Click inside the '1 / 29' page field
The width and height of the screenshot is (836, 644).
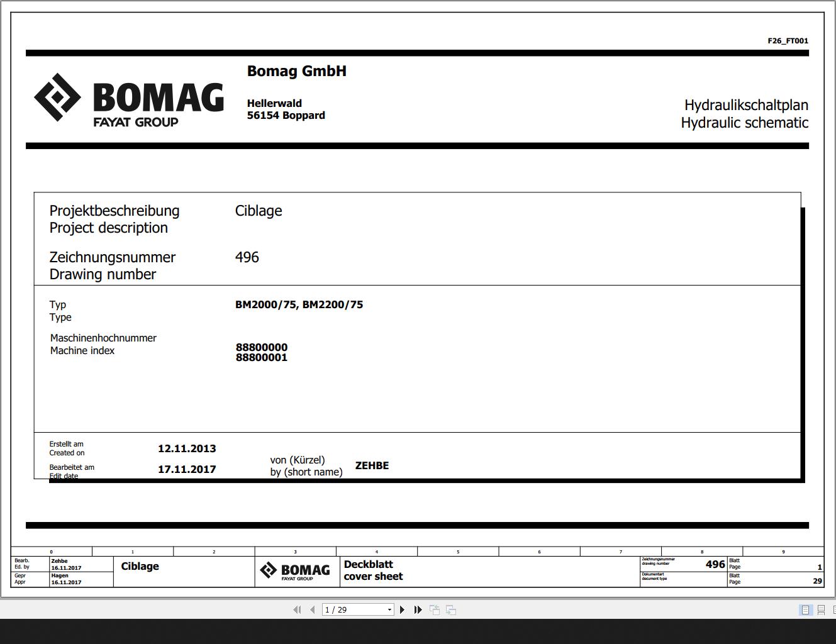pos(352,609)
